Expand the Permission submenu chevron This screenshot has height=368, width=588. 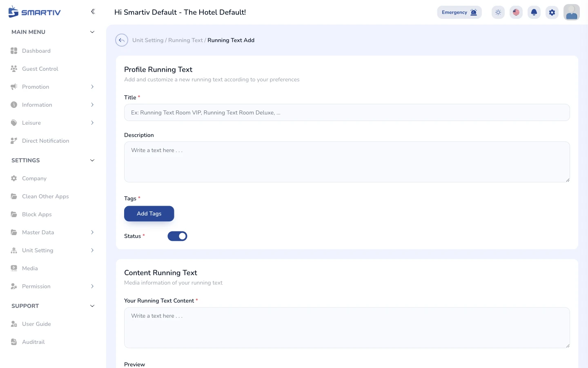[x=92, y=286]
